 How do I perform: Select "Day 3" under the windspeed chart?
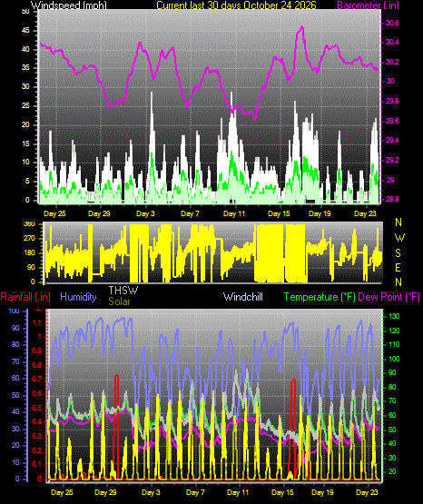[x=145, y=213]
